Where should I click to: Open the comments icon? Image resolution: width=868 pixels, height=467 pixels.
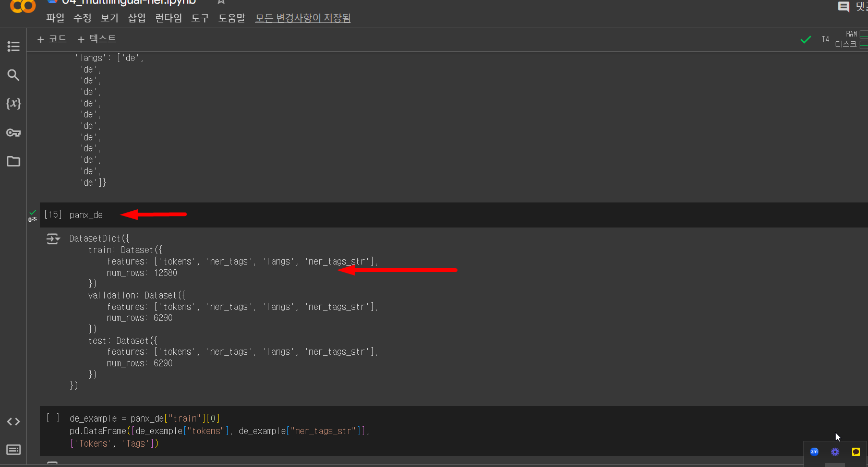pos(843,6)
